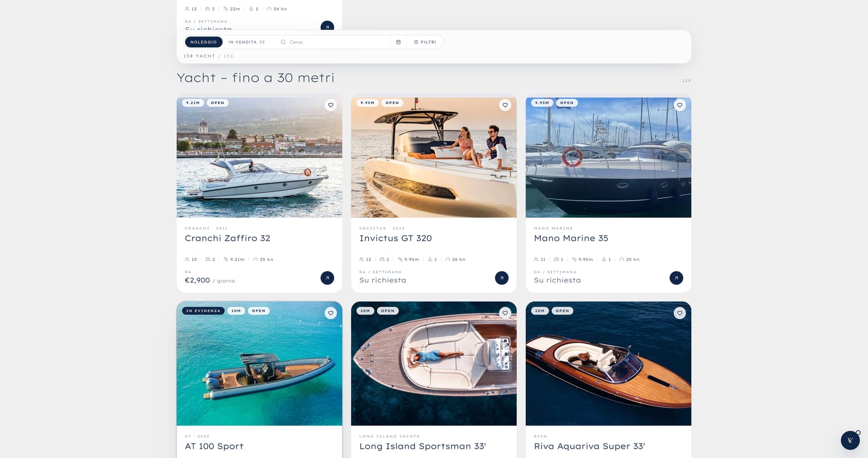Favorite the Riva Aquariva Super heart icon

[x=680, y=313]
